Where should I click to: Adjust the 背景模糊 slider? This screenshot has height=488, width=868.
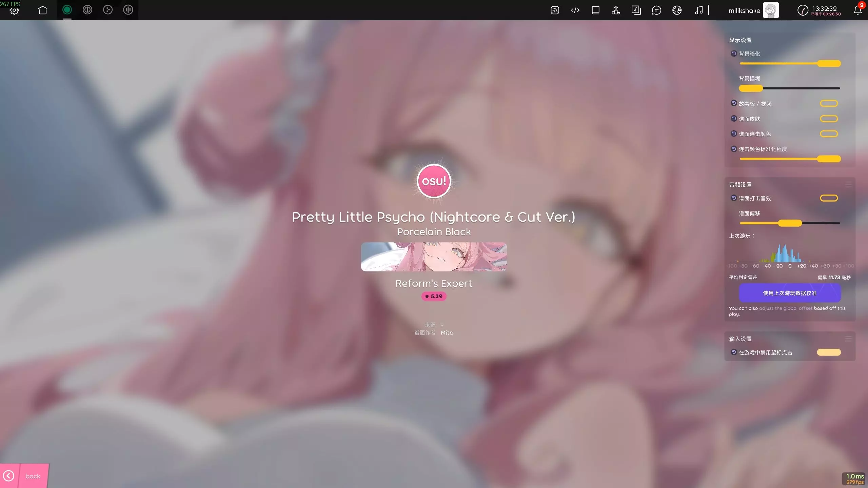tap(790, 88)
